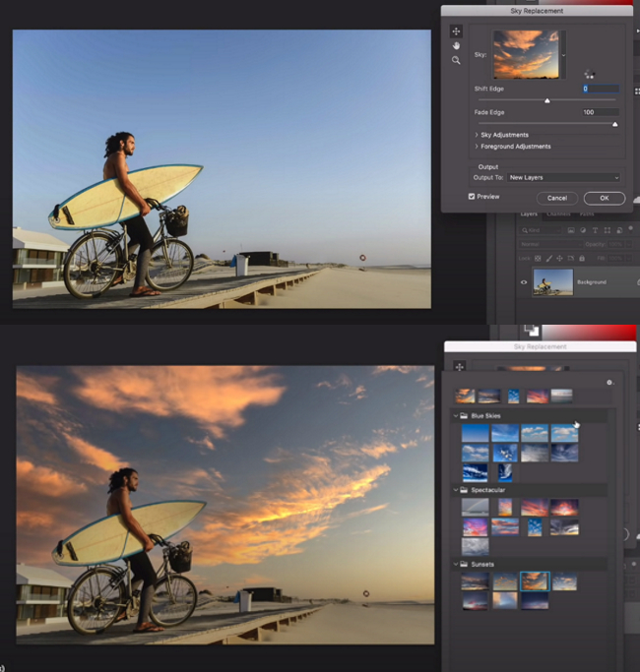Pick the pale peach light-rays thumbnail in Sunsets
The height and width of the screenshot is (672, 640).
(505, 601)
